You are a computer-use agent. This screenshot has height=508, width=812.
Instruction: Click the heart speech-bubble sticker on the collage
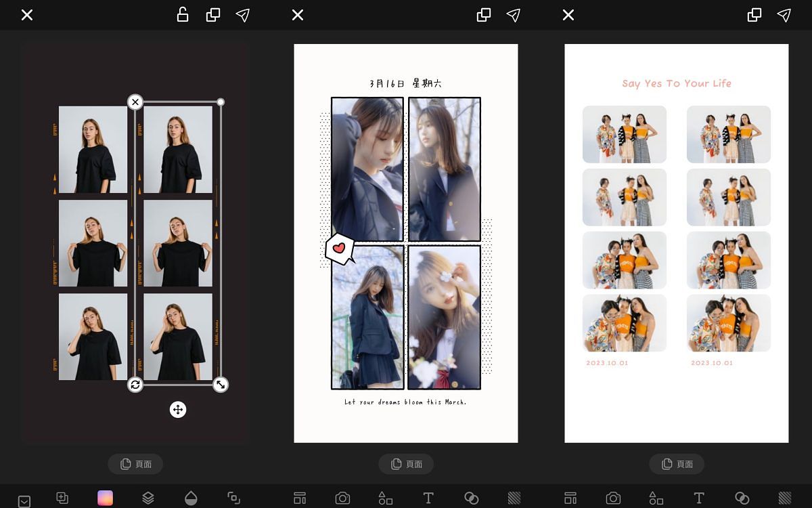coord(340,249)
